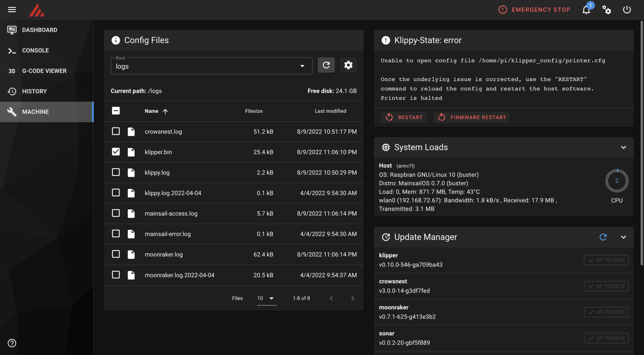Viewport: 644px width, 355px height.
Task: Open the crowsnest.log file name
Action: (164, 132)
